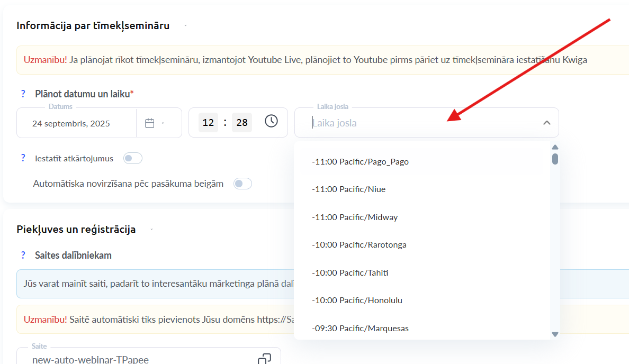Collapse the Laika josla dropdown chevron
The image size is (629, 364).
(547, 123)
